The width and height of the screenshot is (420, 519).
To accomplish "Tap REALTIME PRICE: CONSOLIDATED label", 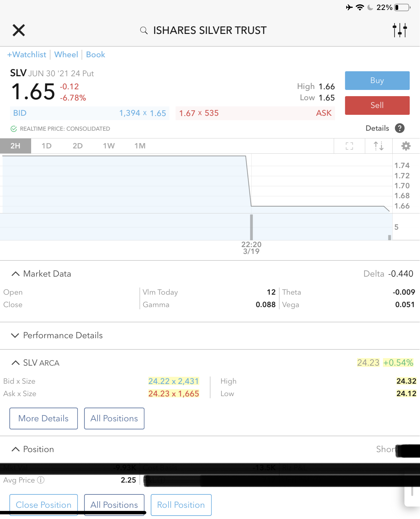I will [65, 129].
